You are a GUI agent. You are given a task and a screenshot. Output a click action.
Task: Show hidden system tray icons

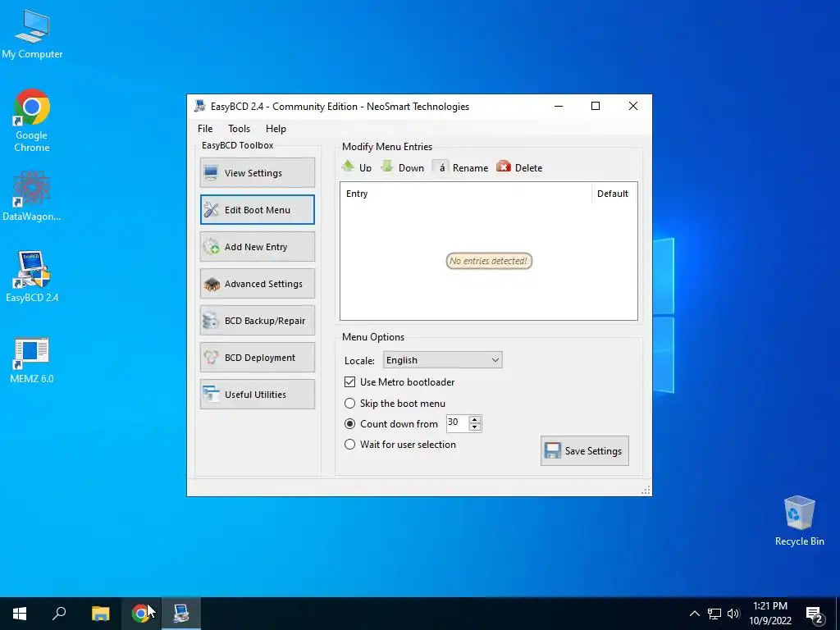coord(694,614)
